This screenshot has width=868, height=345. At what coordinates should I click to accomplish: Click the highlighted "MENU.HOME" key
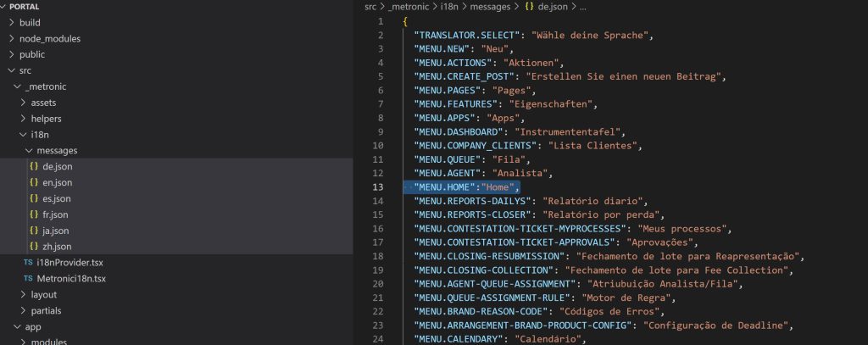(444, 187)
